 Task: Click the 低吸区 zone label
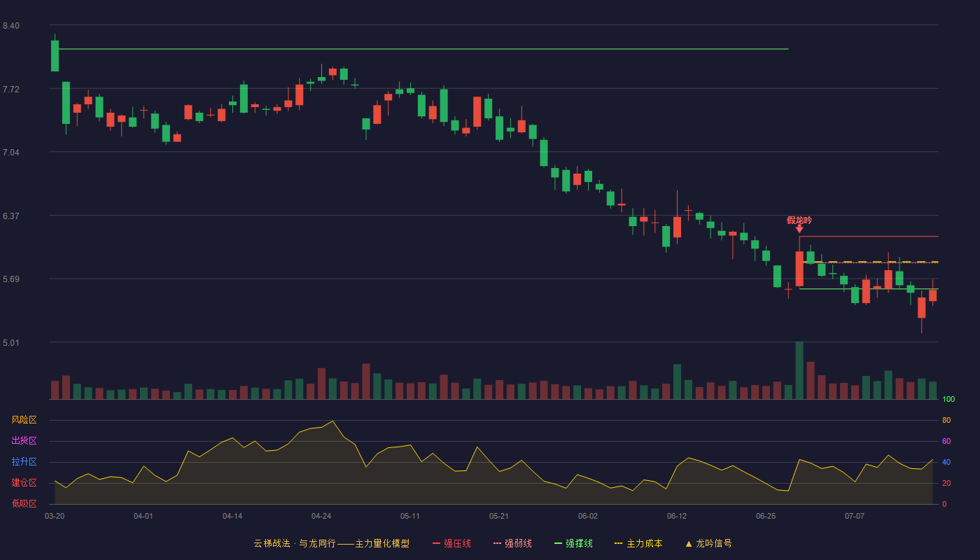tap(24, 503)
